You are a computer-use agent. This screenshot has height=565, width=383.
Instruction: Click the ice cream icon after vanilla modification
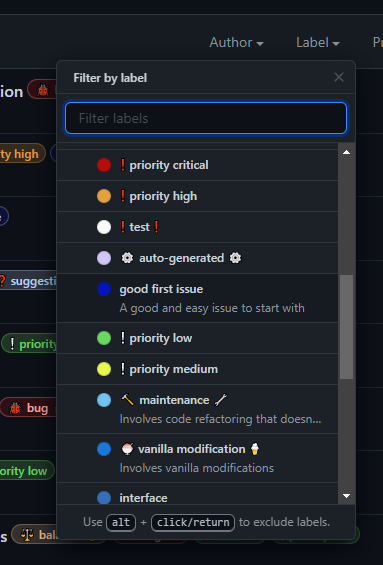pos(255,449)
